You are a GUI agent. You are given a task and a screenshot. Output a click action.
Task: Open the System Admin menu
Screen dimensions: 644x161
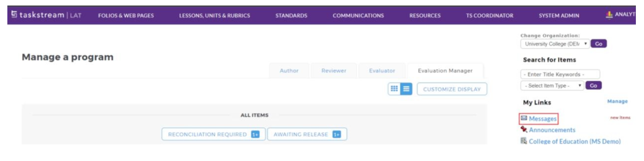tap(559, 15)
